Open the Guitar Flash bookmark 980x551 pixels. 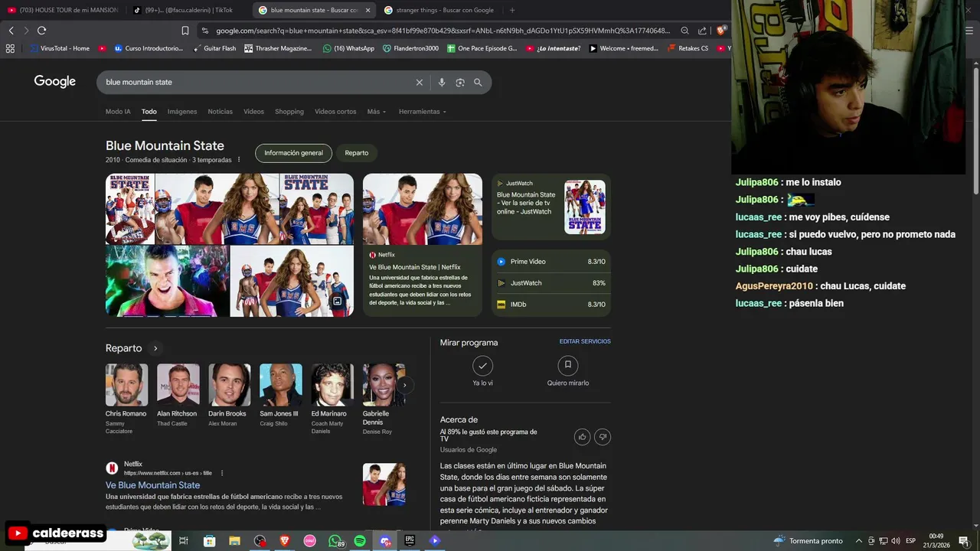[x=214, y=48]
